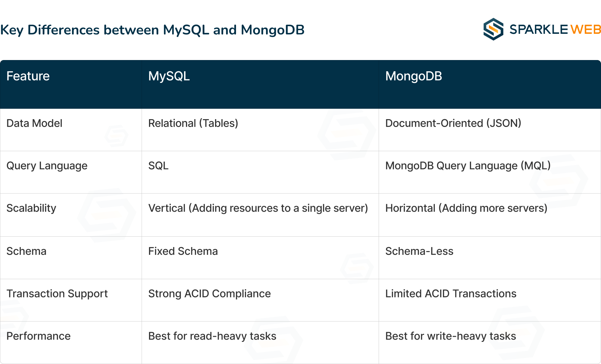Select the Transaction Support row label
The image size is (601, 364).
[x=57, y=294]
